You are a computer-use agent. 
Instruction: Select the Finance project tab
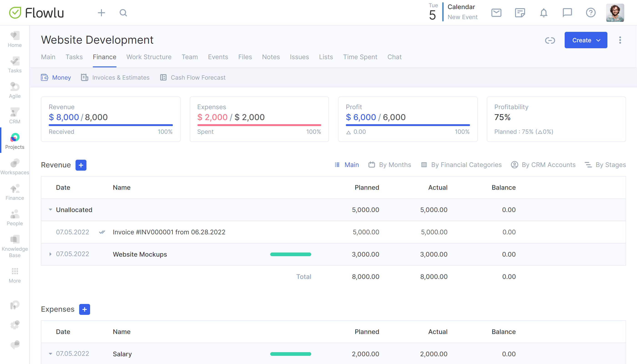pos(104,57)
